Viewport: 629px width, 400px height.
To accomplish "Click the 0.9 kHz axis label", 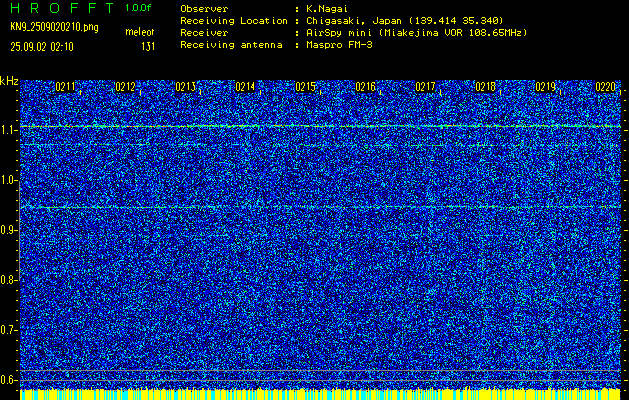I will (x=8, y=230).
